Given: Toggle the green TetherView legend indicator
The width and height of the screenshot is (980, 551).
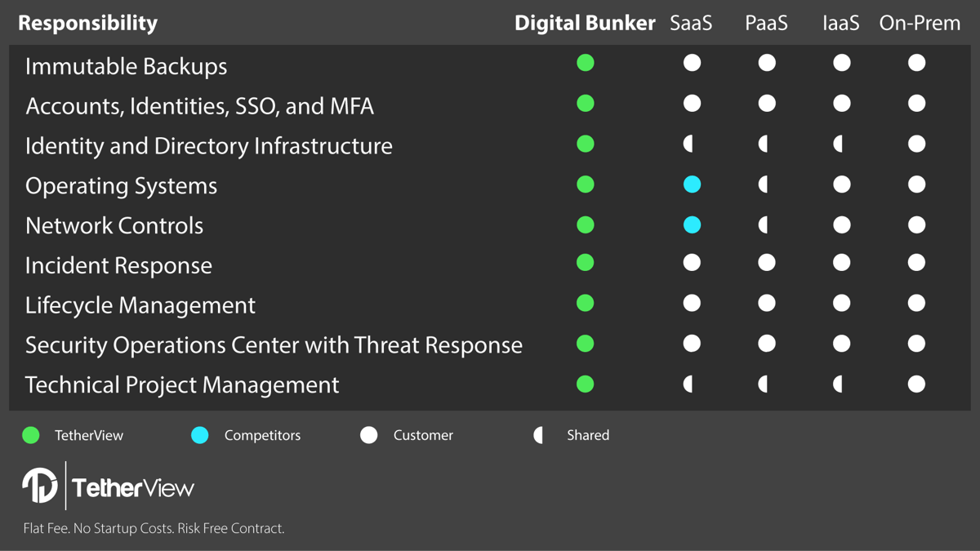Looking at the screenshot, I should pos(31,435).
